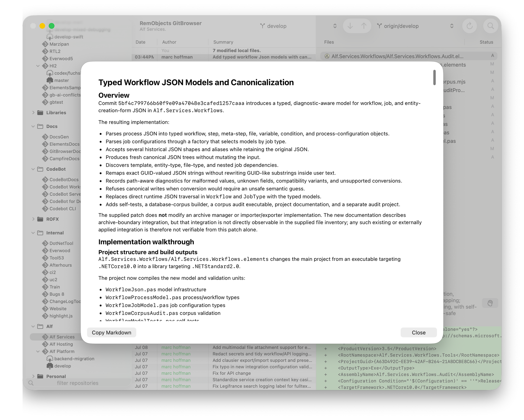Image resolution: width=524 pixels, height=420 pixels.
Task: Click the DocsGen repository icon
Action: pyautogui.click(x=45, y=137)
